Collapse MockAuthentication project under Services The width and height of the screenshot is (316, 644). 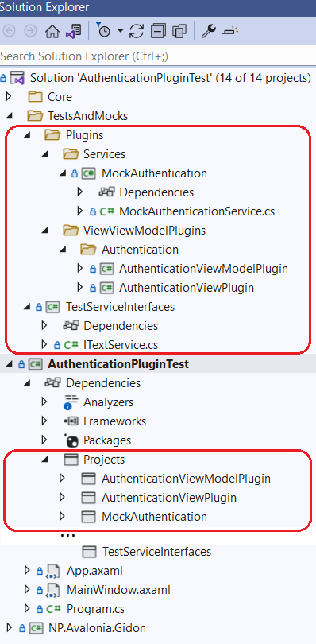63,173
